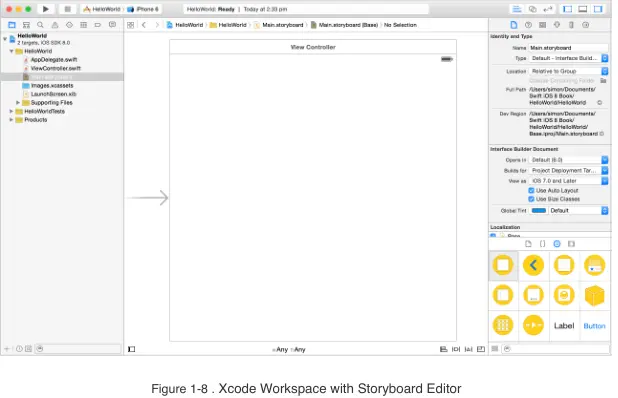Choose the iPhone 6 scheme destination
The height and width of the screenshot is (398, 618).
point(143,9)
